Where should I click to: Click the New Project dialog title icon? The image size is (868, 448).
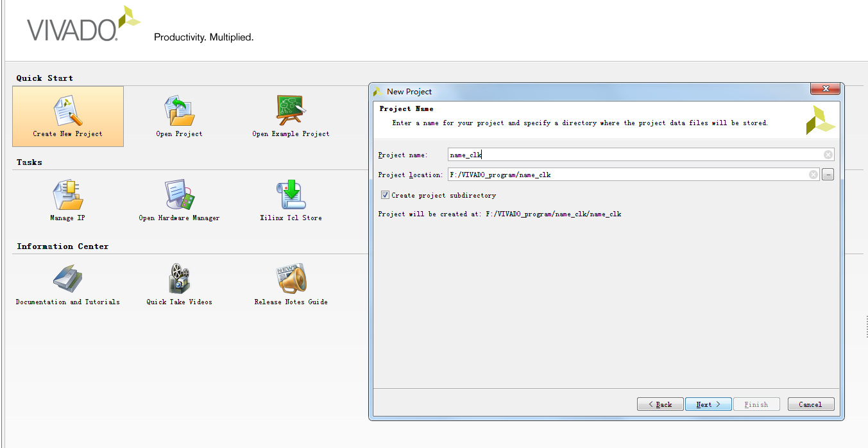pos(378,92)
